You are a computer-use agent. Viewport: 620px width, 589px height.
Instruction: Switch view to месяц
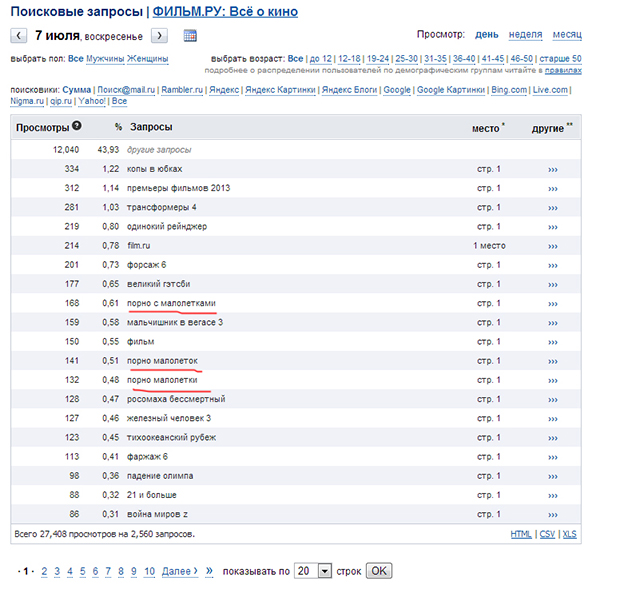tap(567, 35)
